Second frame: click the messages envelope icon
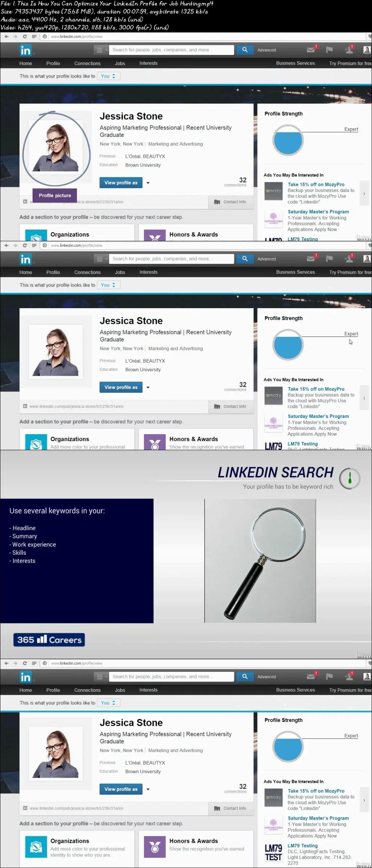 click(x=311, y=259)
